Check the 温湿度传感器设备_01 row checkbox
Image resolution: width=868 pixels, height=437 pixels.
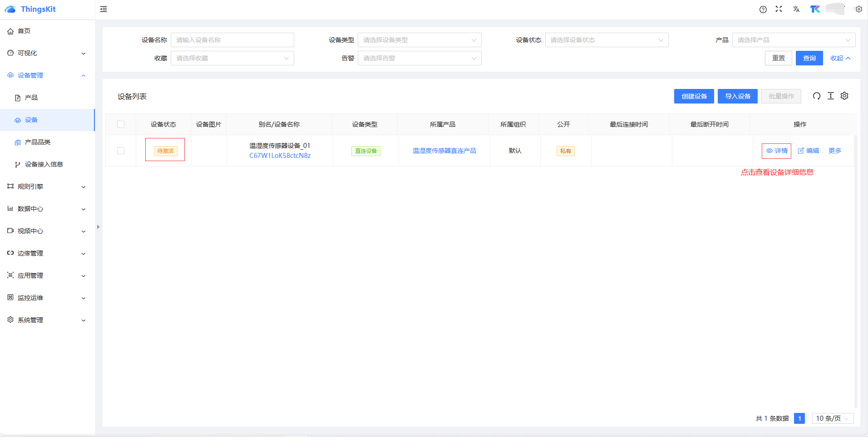click(x=121, y=151)
